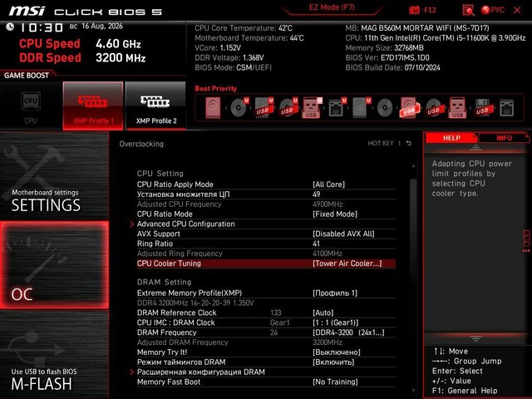The image size is (532, 399).
Task: Select the UEFI USB hard disk boot device
Action: [264, 108]
